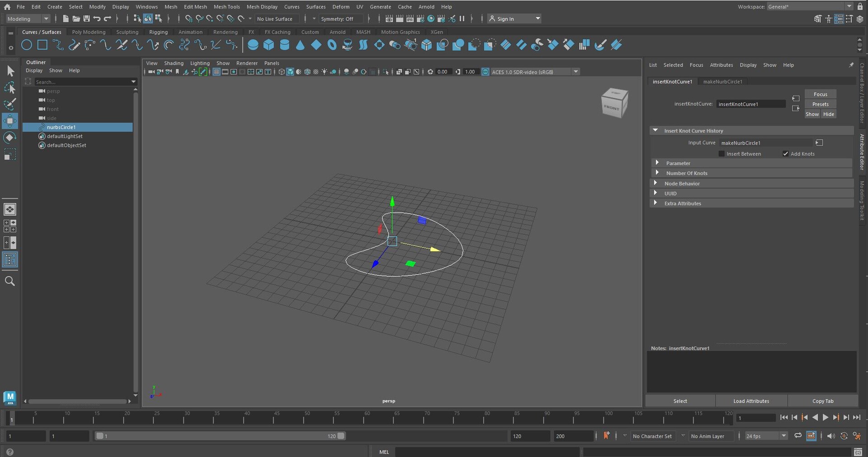
Task: Select defaultLightSet in the Outliner
Action: coord(65,136)
